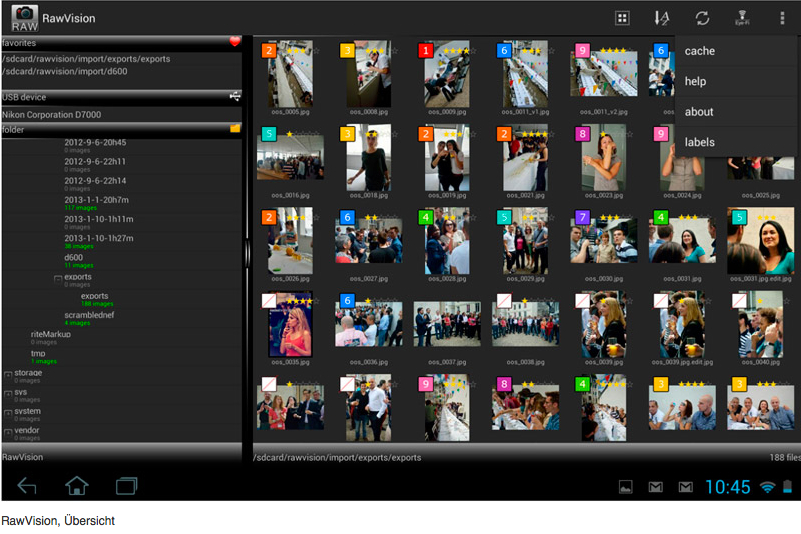Open the first Gmail notification icon
Image resolution: width=801 pixels, height=534 pixels.
click(655, 487)
